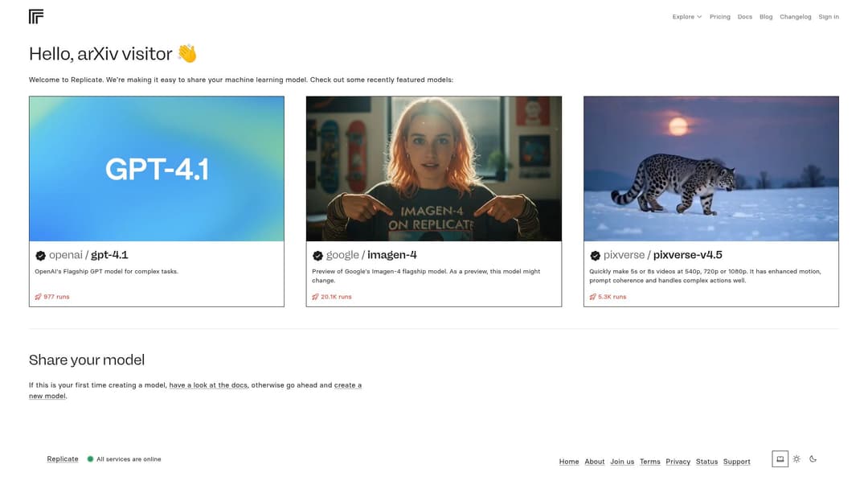Viewport: 868px width, 489px height.
Task: Click the verified badge next to google
Action: point(317,255)
